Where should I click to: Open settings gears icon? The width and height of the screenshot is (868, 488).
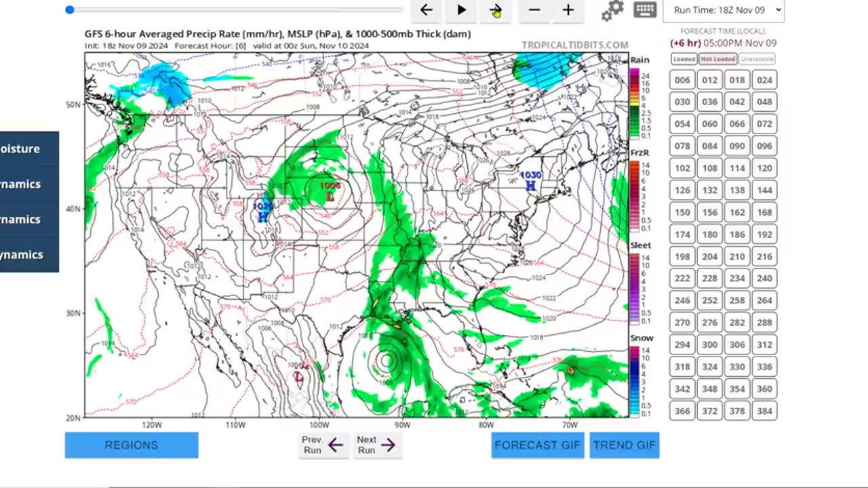click(x=613, y=10)
